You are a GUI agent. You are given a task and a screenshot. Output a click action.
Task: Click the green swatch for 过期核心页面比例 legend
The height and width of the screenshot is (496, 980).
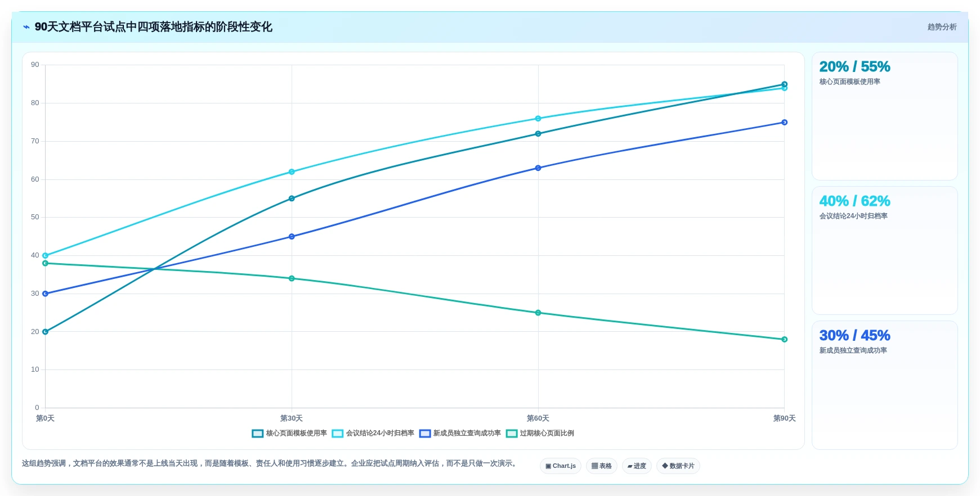(x=512, y=434)
